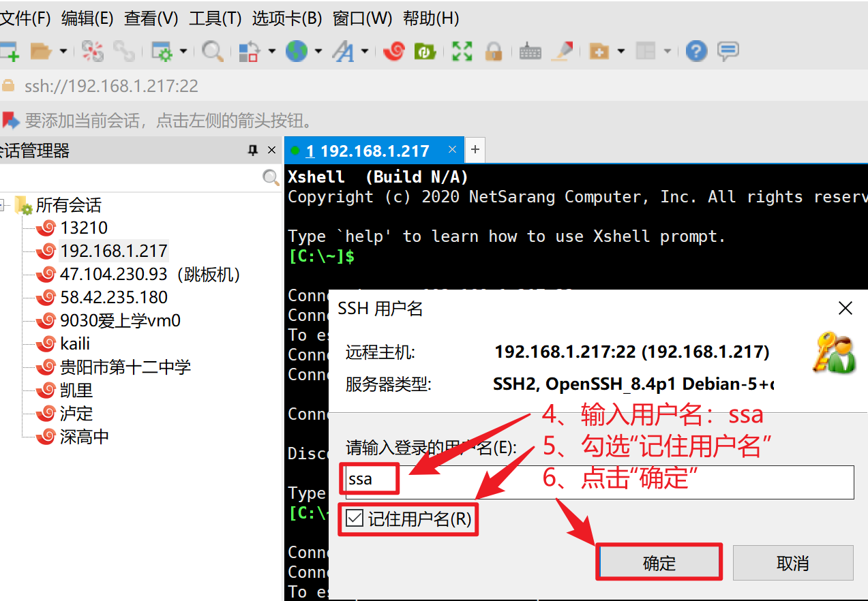Image resolution: width=868 pixels, height=601 pixels.
Task: Click the keyboard key-mapping toolbar icon
Action: [530, 52]
